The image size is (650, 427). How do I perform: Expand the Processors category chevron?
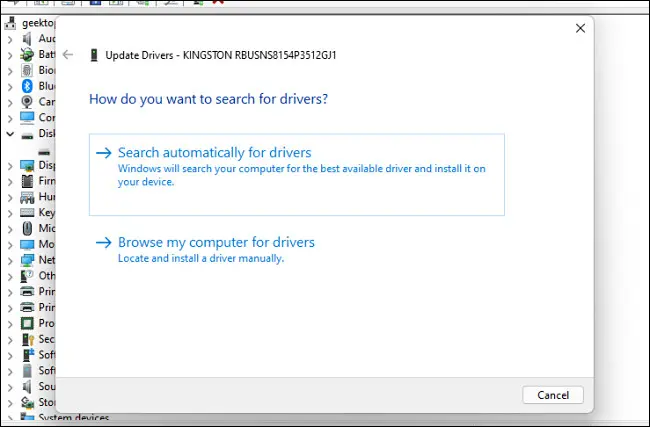click(x=10, y=324)
